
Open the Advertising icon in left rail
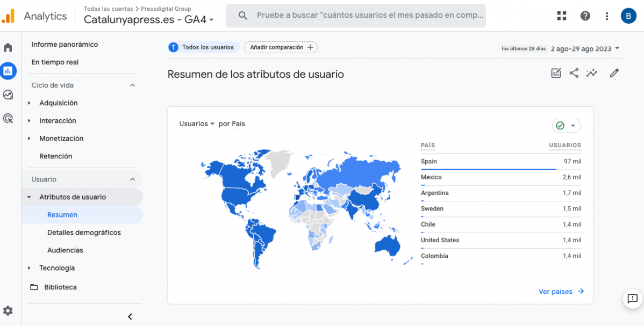click(x=8, y=118)
